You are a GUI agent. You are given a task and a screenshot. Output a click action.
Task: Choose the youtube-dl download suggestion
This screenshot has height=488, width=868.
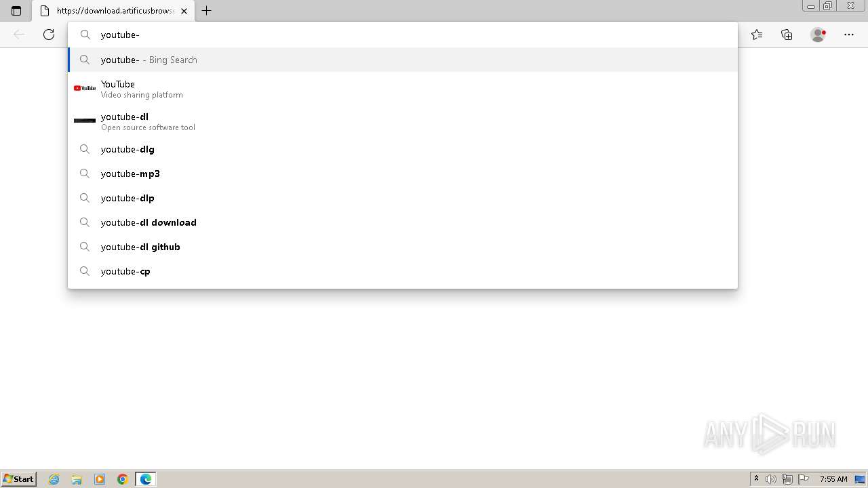403,222
